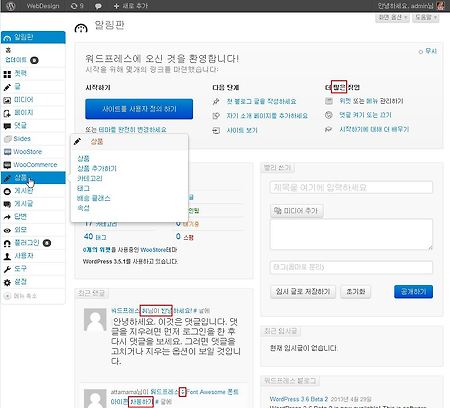Click the quick draft content text area
Image resolution: width=450 pixels, height=408 pixels.
tap(351, 234)
